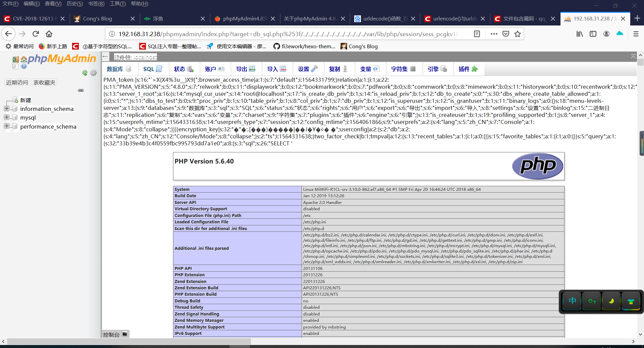Click the phpMyAdmin home icon
This screenshot has width=644, height=348.
coord(24,60)
